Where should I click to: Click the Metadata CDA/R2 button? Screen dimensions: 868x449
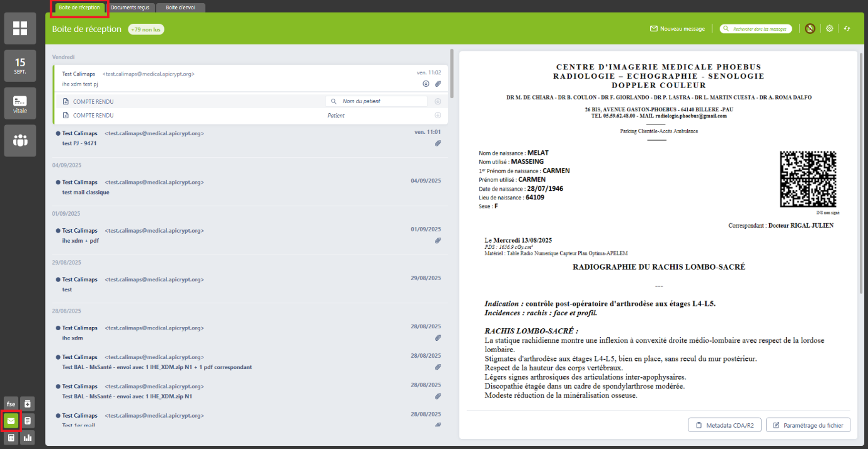(x=724, y=425)
